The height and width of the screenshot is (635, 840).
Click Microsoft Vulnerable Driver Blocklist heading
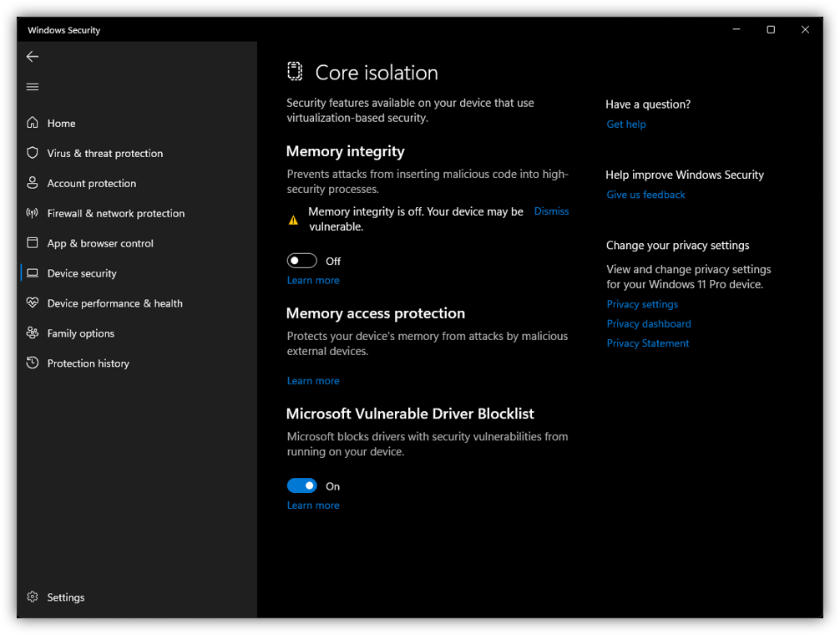(x=410, y=414)
